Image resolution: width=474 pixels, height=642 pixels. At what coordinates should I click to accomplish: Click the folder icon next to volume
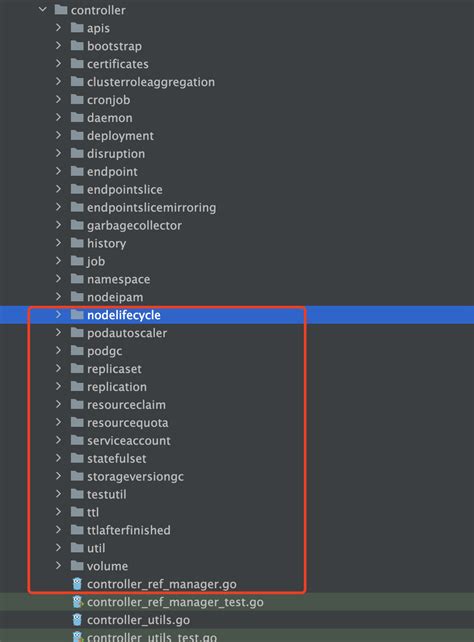77,566
